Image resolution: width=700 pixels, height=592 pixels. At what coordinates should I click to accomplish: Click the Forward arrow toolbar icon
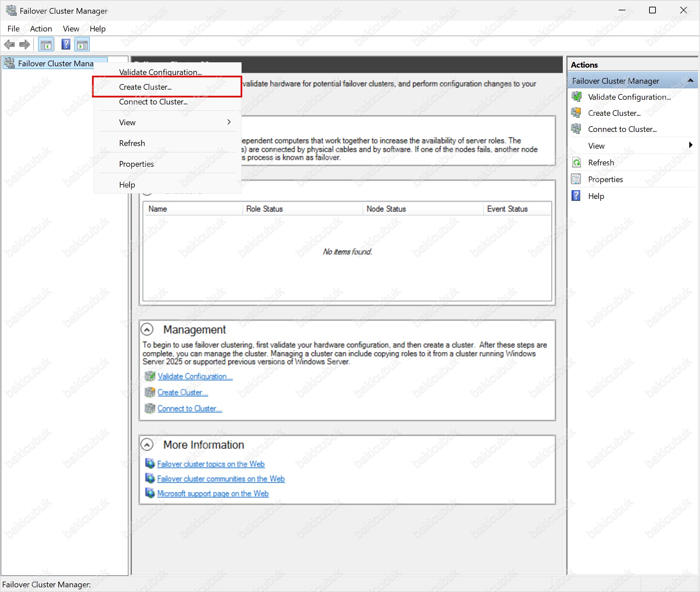[x=25, y=44]
